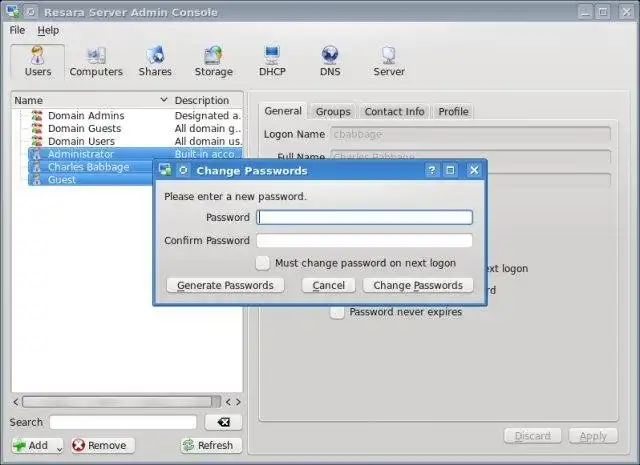This screenshot has height=465, width=640.
Task: Toggle Password never expires checkbox
Action: tap(337, 312)
